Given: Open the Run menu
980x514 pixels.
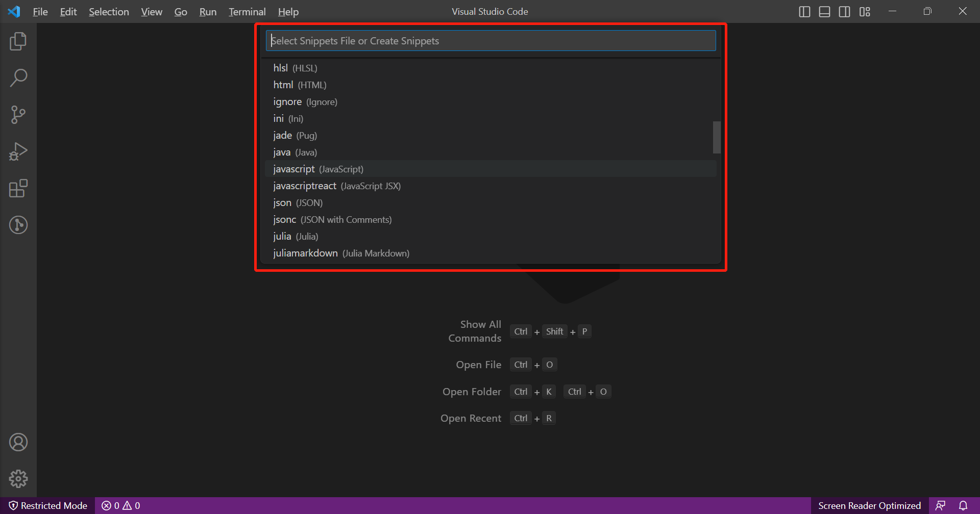Looking at the screenshot, I should [208, 12].
